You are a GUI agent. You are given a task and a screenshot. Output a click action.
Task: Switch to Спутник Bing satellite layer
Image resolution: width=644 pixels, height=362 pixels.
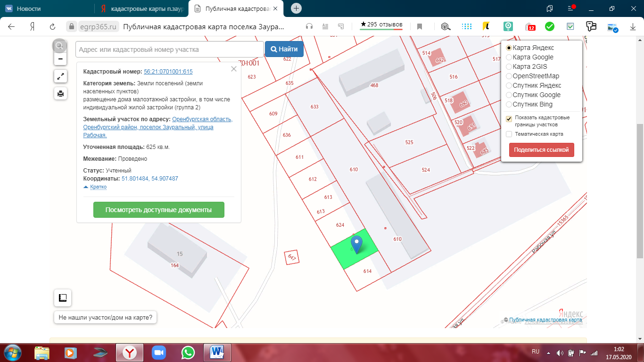click(x=509, y=104)
